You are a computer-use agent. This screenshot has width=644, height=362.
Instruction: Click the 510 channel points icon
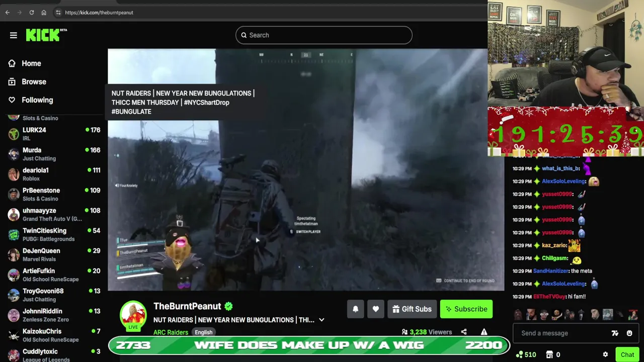pos(520,354)
